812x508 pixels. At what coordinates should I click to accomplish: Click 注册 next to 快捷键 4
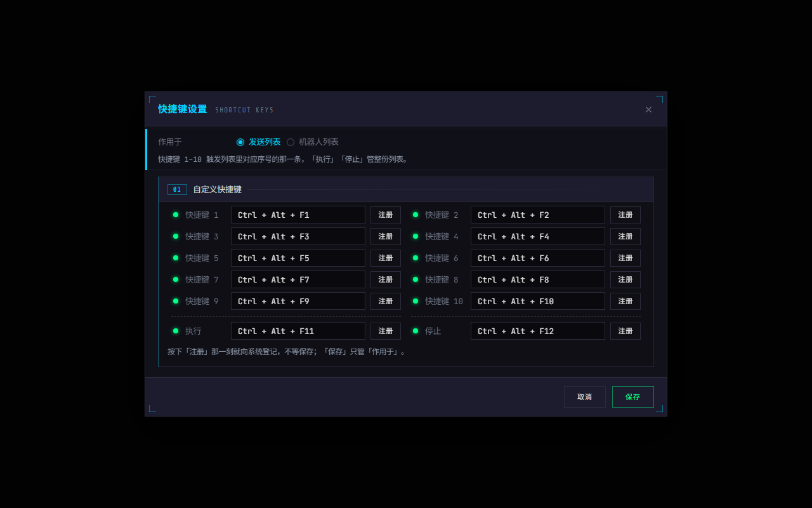pos(625,236)
